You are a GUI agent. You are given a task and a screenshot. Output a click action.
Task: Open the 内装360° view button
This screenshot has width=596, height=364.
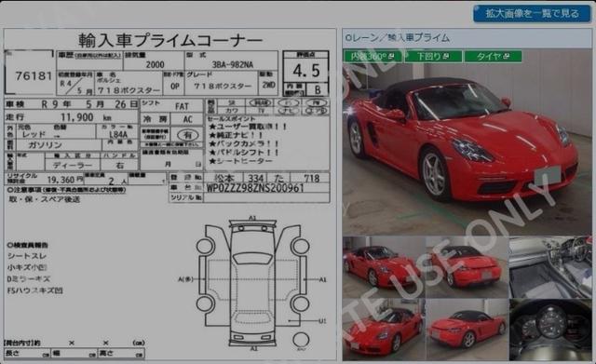coord(372,57)
